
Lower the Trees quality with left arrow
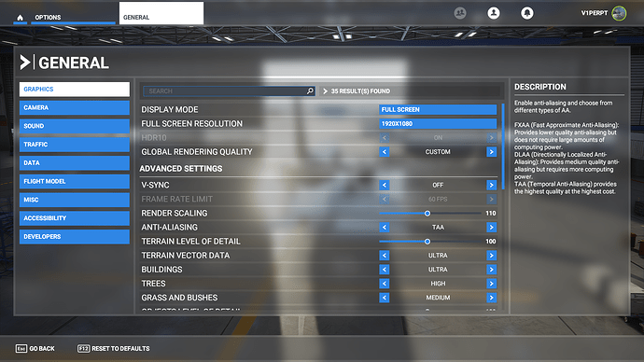[384, 284]
